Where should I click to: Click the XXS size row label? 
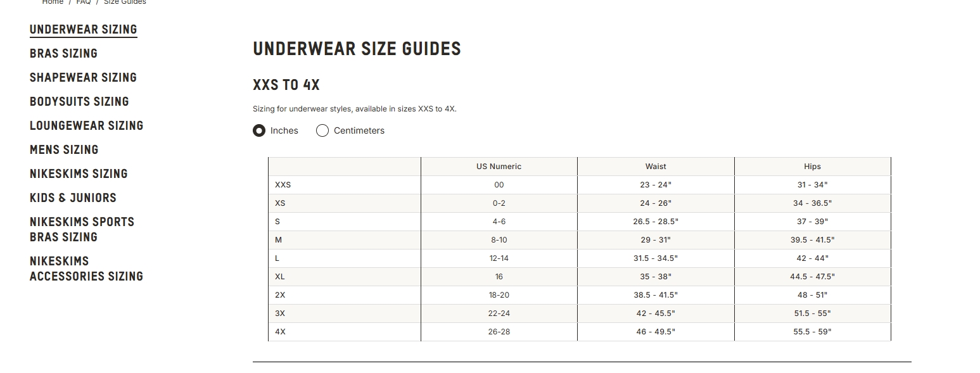tap(283, 185)
